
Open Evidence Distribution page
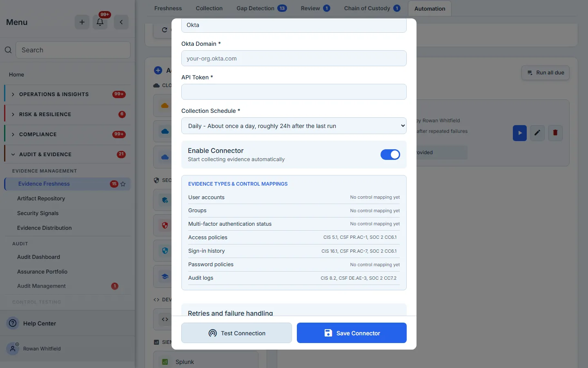[45, 228]
